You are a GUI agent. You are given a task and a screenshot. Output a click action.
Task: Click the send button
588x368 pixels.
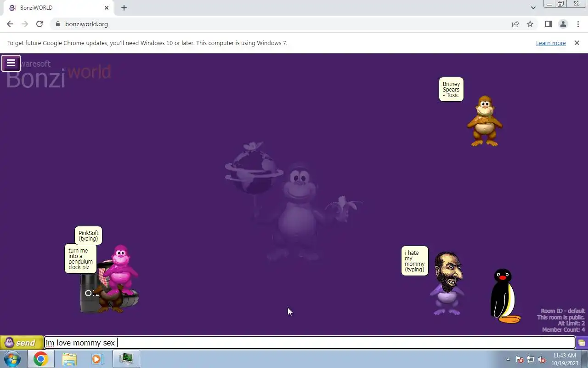(22, 343)
